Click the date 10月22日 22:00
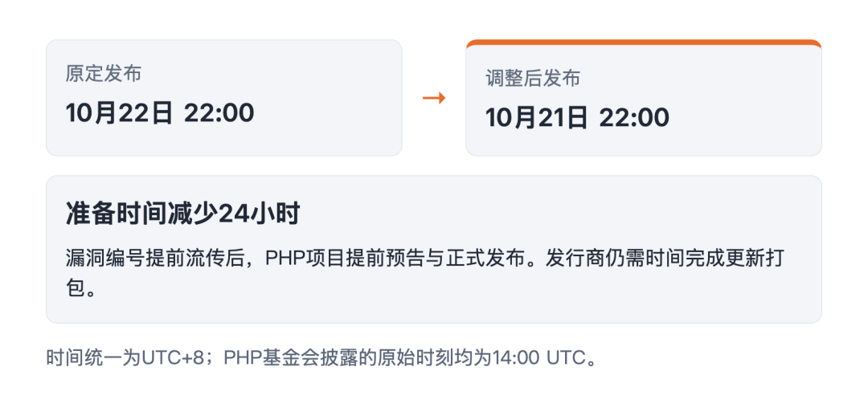The image size is (868, 412). [x=160, y=112]
